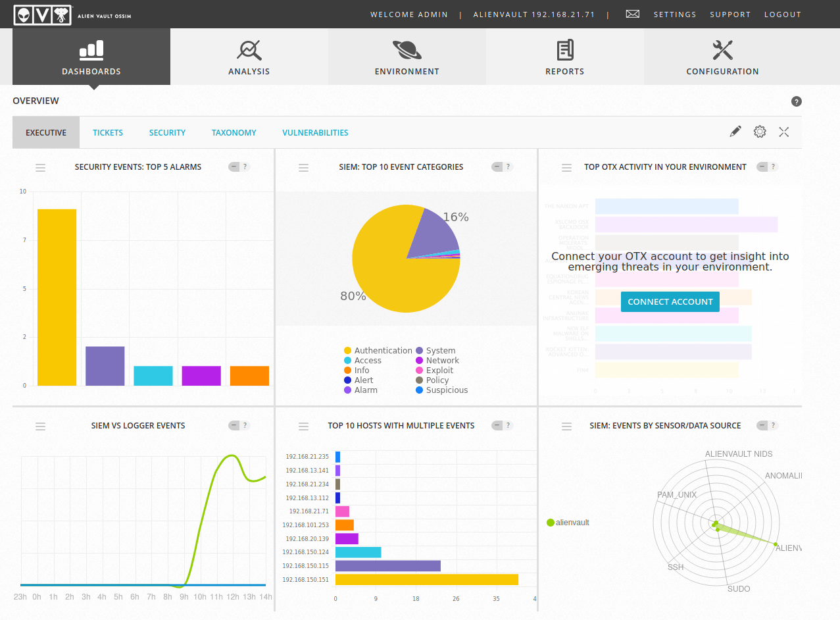Open dashboard gear settings icon
The height and width of the screenshot is (620, 840).
tap(760, 132)
